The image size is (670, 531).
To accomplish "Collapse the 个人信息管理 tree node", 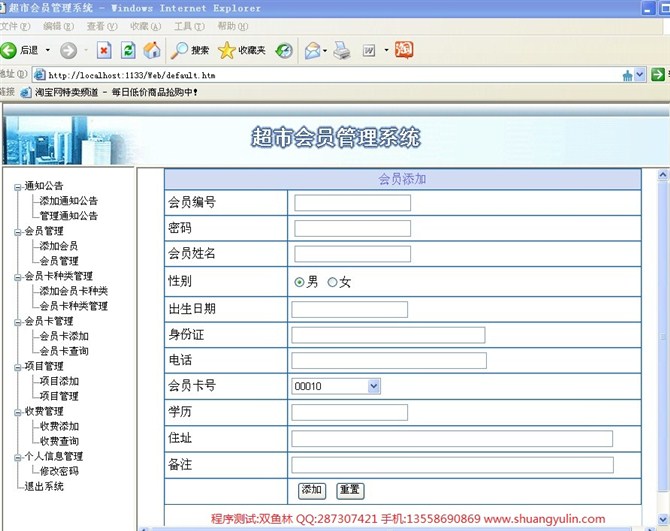I will tap(18, 458).
